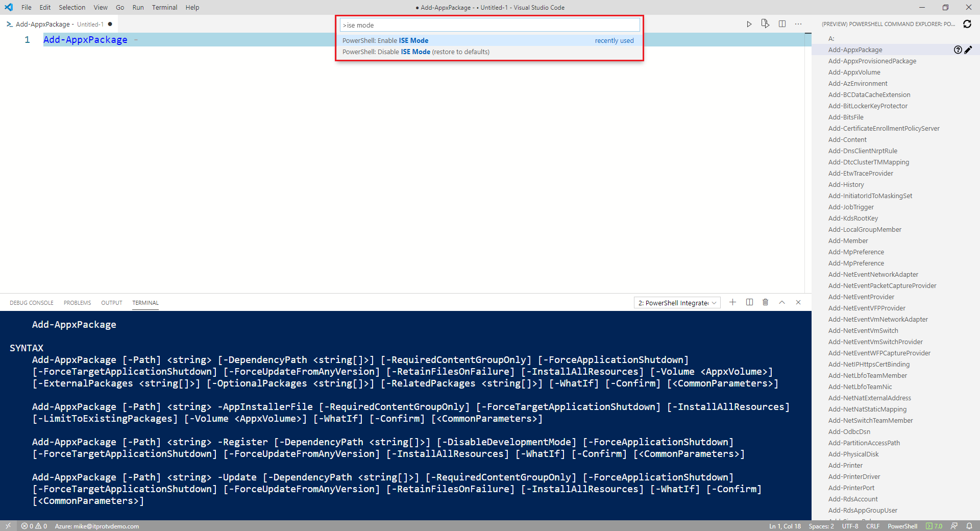Click Ln 1, Col 18 cursor position
This screenshot has height=531, width=980.
785,526
